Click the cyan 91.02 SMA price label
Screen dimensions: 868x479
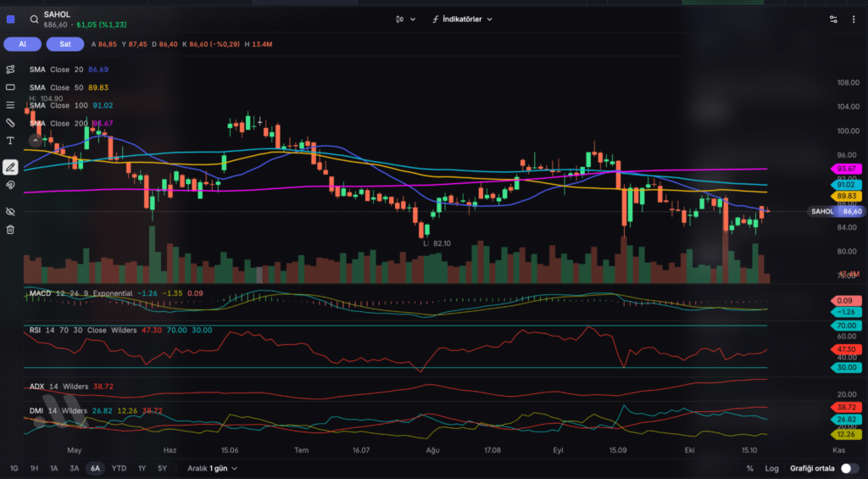[847, 185]
